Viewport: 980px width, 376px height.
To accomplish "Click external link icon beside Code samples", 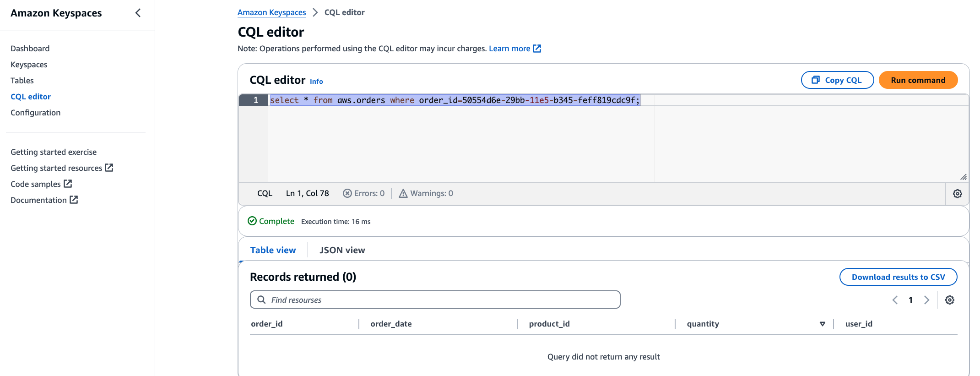I will [x=68, y=184].
